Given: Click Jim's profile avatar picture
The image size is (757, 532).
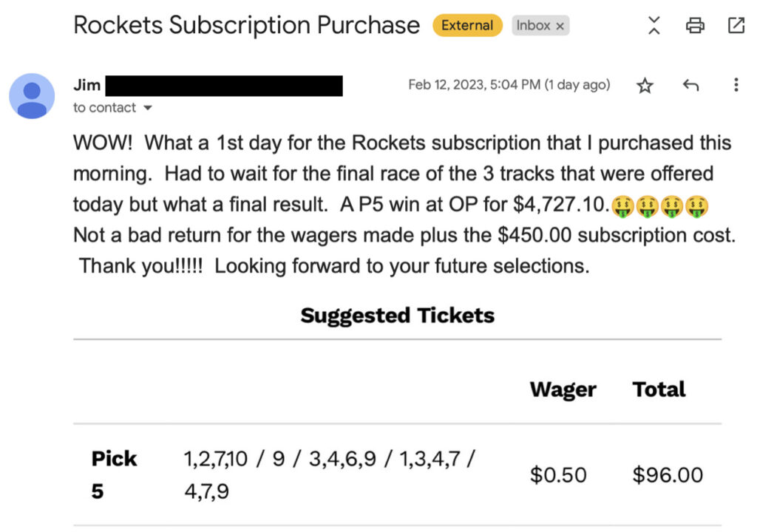Looking at the screenshot, I should (x=32, y=95).
